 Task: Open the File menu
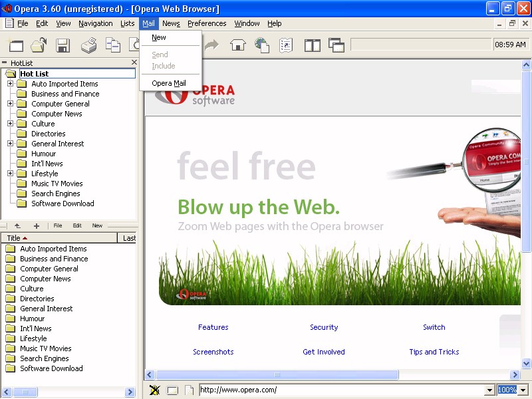(23, 23)
